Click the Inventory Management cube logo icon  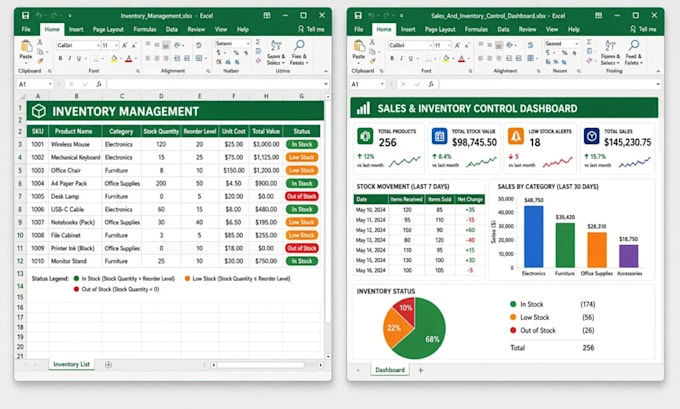tap(39, 111)
